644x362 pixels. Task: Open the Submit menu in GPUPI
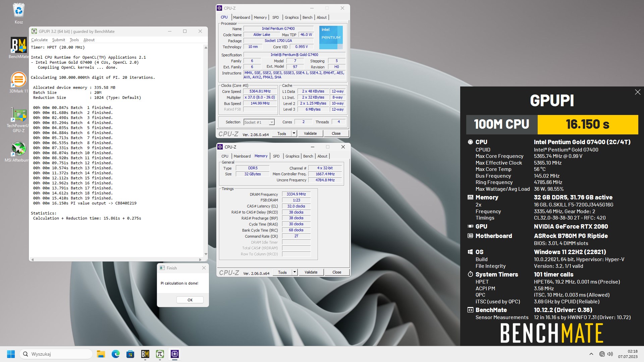tap(59, 40)
